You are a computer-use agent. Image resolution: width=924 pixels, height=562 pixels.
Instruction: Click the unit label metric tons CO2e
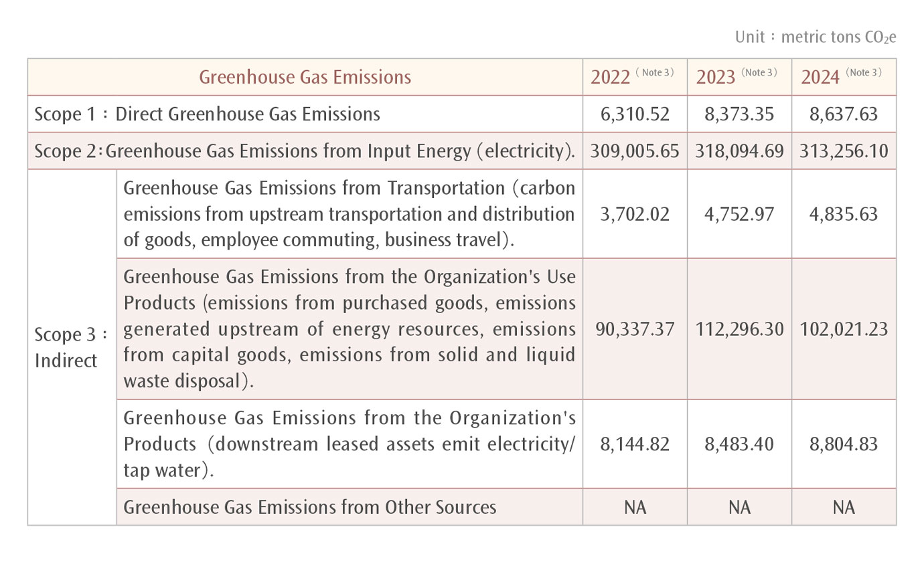815,37
